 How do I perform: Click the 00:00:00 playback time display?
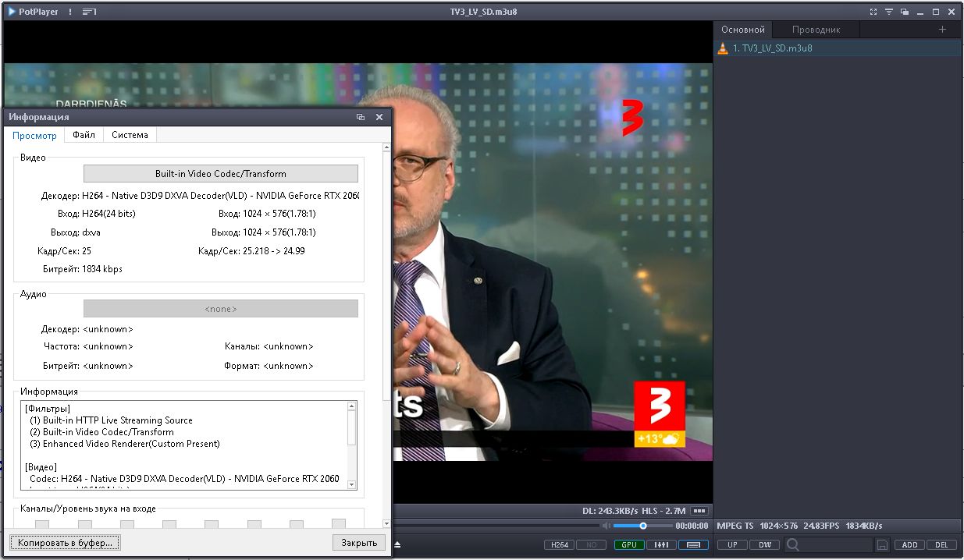(x=692, y=526)
